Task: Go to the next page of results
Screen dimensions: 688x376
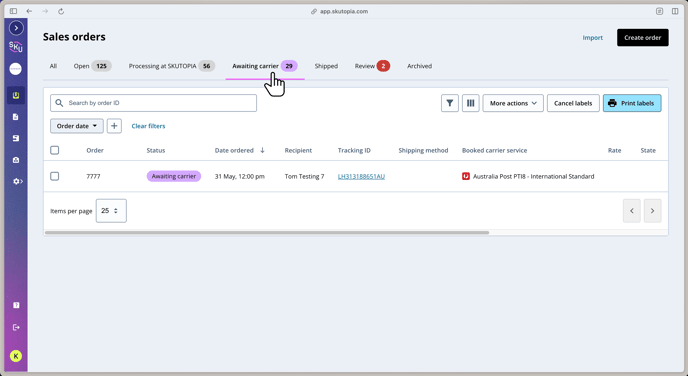Action: coord(652,211)
